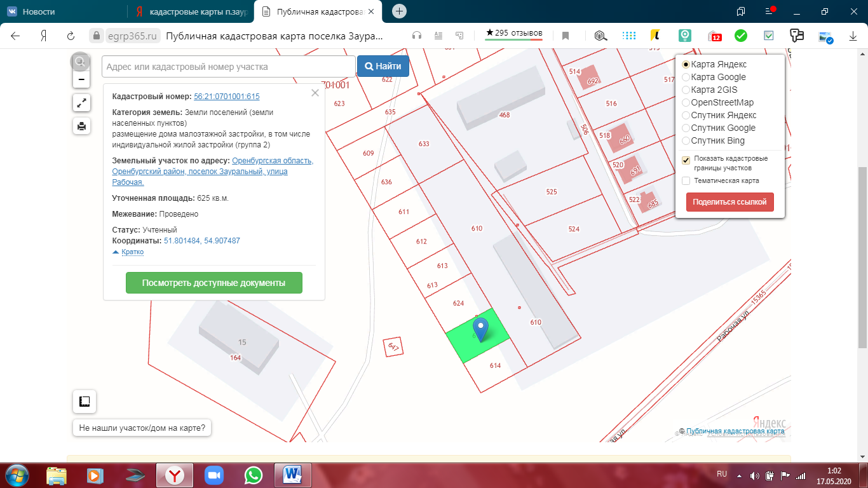
Task: Open the Публичная кадастровая карта attribution link
Action: pyautogui.click(x=735, y=431)
